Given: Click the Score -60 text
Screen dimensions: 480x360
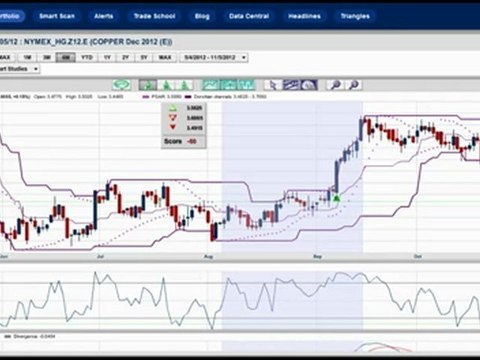Looking at the screenshot, I should click(180, 141).
